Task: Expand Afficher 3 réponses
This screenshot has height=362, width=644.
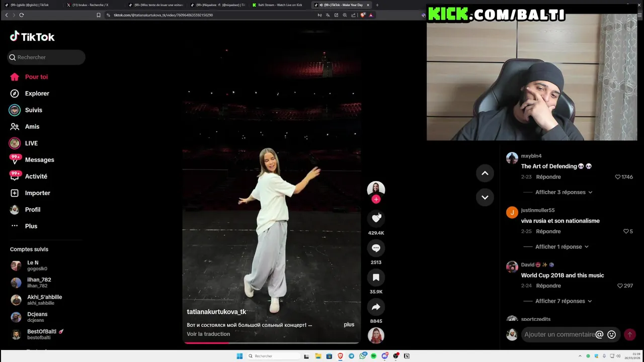Action: tap(563, 192)
